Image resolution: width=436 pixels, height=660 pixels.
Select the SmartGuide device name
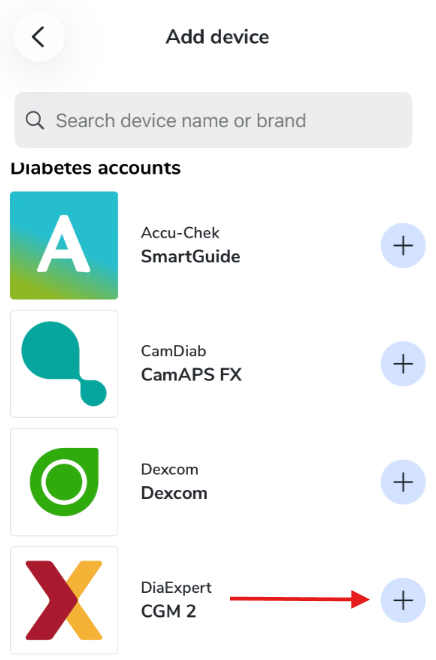[x=190, y=256]
